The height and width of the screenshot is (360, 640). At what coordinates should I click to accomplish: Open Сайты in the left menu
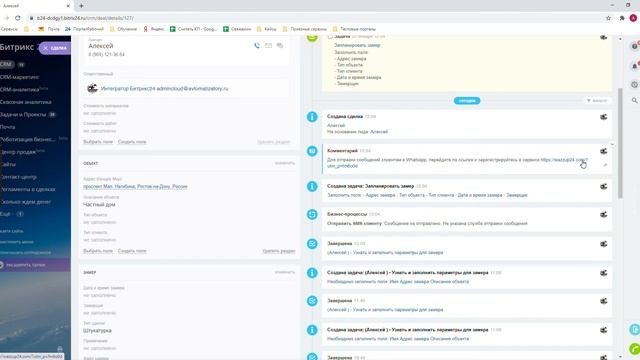(x=8, y=164)
